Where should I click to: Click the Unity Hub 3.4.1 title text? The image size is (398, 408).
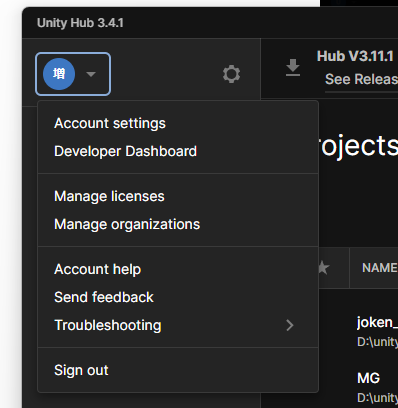80,23
